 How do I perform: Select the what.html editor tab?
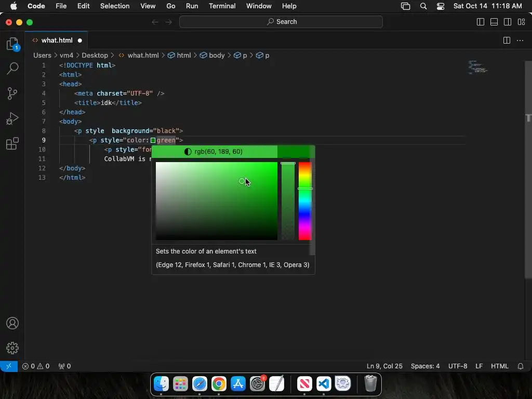(x=56, y=41)
